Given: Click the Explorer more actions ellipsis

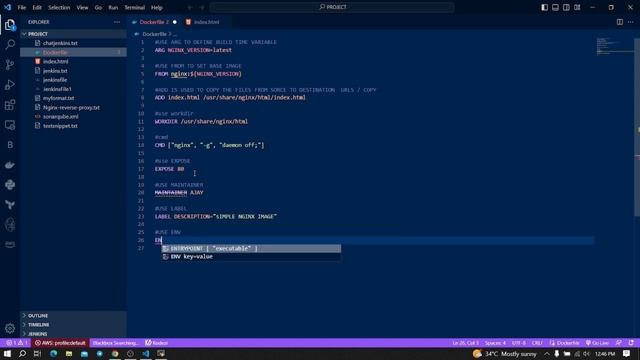Looking at the screenshot, I should pos(117,22).
